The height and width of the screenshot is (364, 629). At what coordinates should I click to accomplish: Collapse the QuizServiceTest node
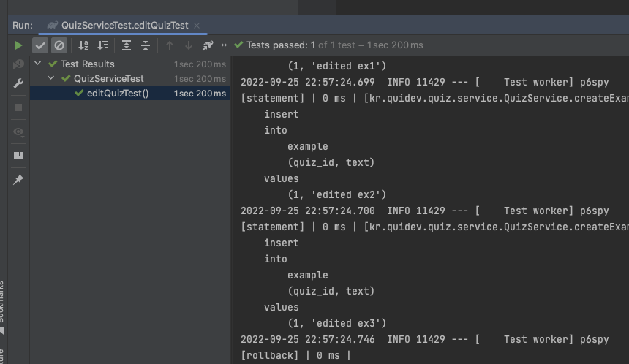point(51,78)
